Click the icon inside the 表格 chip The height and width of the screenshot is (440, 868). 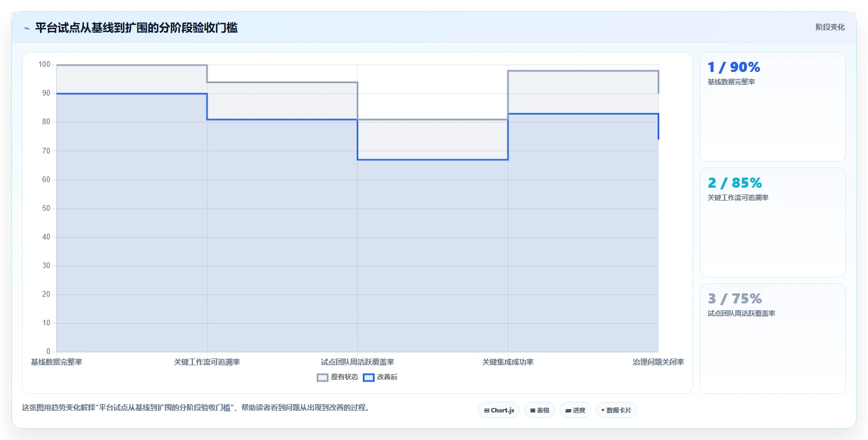pos(533,411)
